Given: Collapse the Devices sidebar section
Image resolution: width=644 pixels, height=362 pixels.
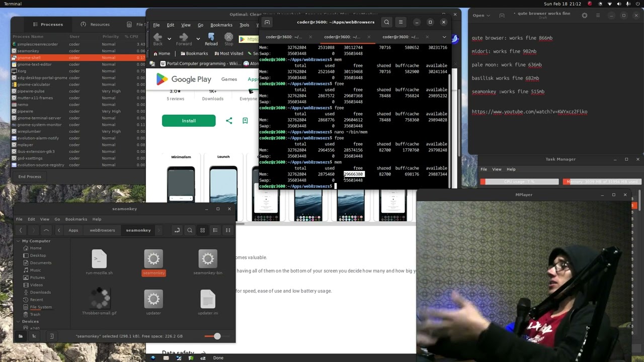Looking at the screenshot, I should (x=18, y=321).
